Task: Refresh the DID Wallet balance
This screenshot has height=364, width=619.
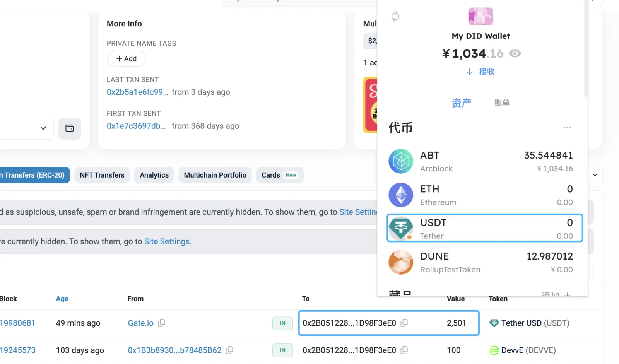Action: pyautogui.click(x=395, y=16)
